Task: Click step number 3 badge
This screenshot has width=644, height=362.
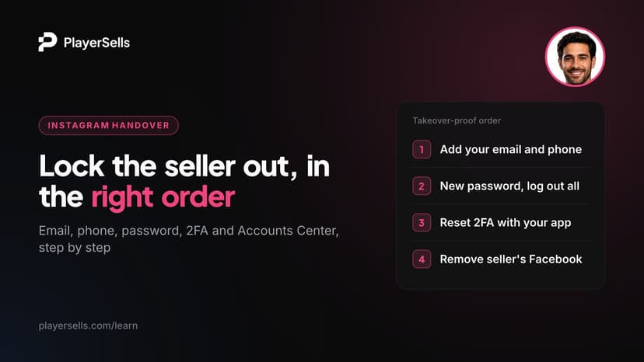Action: 422,222
